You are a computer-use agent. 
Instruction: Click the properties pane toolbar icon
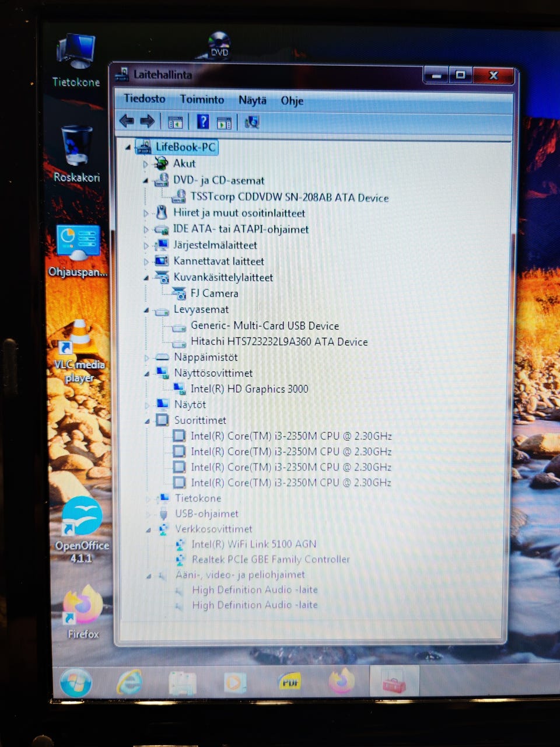click(224, 123)
